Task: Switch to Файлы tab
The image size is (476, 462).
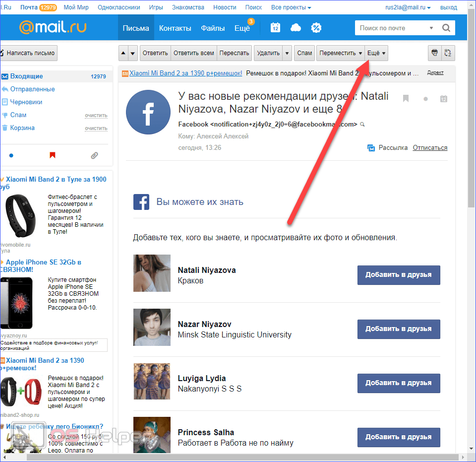Action: [x=213, y=28]
